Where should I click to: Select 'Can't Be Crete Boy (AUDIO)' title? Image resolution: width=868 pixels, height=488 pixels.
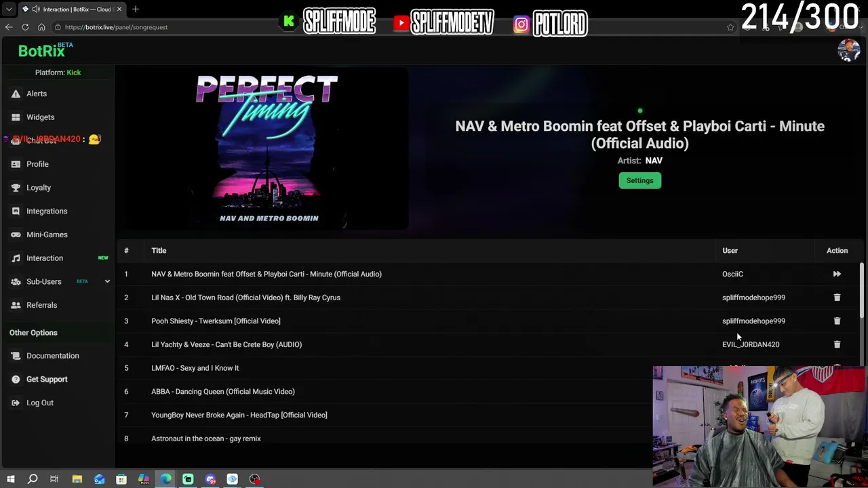tap(226, 344)
